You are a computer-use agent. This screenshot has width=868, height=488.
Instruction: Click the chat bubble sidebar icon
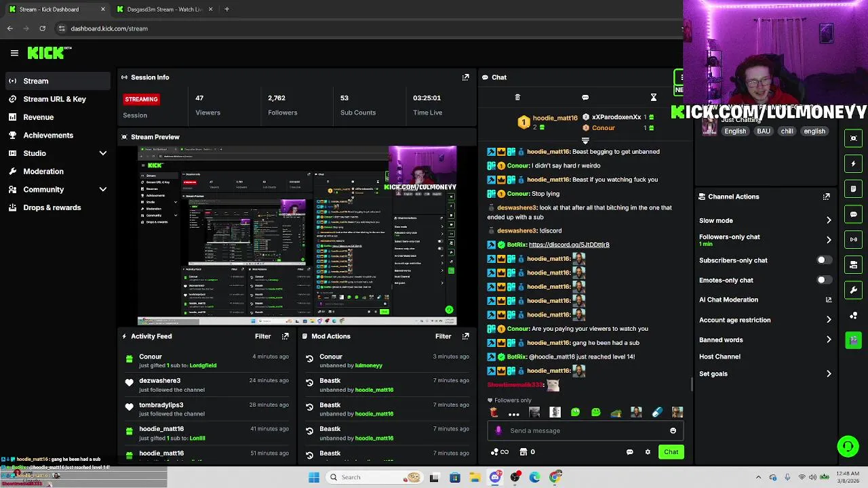853,214
